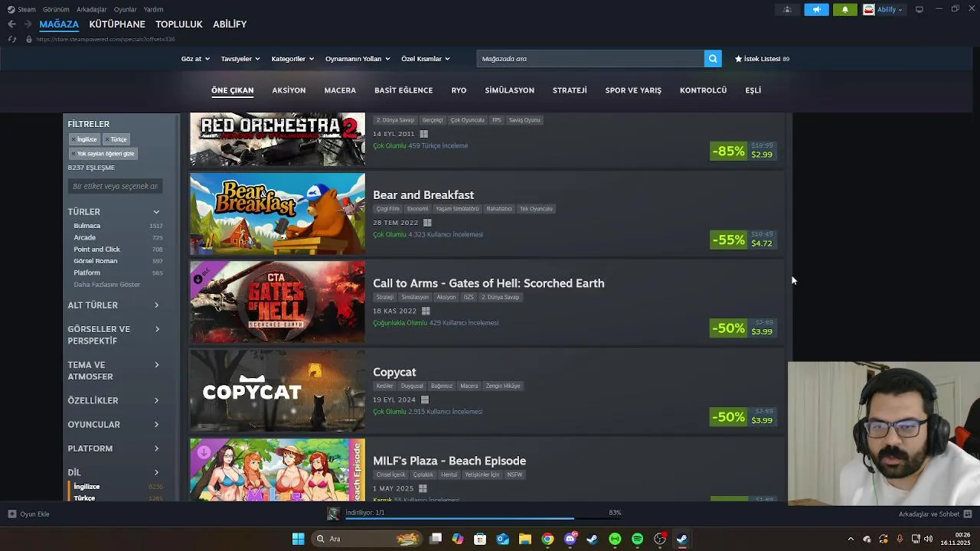The image size is (980, 551).
Task: Open the Windows Start button
Action: click(298, 539)
